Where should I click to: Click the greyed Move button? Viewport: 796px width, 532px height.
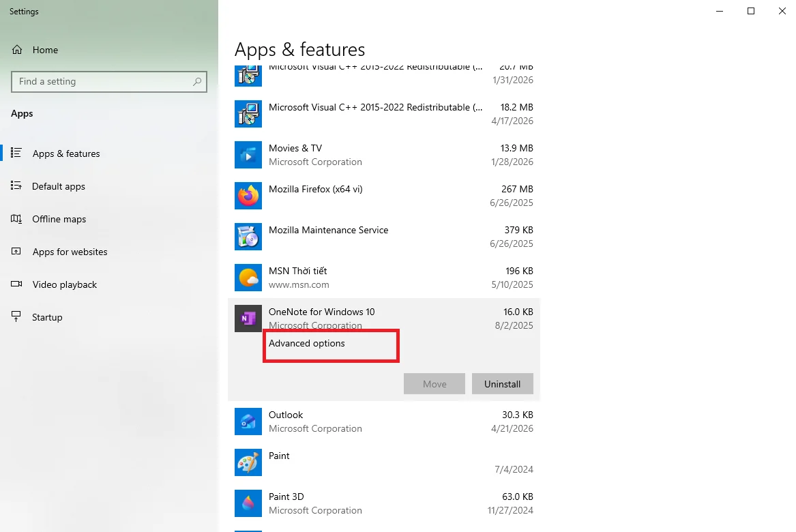(434, 384)
